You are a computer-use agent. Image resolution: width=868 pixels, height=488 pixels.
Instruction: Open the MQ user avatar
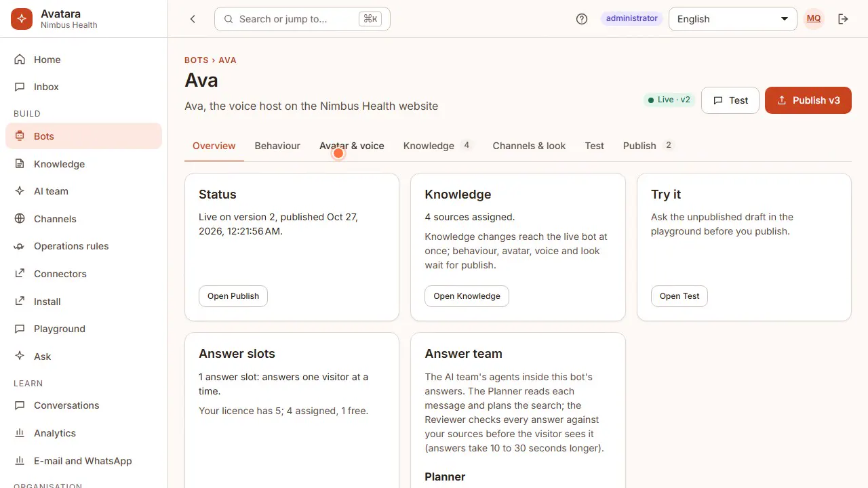click(x=814, y=19)
